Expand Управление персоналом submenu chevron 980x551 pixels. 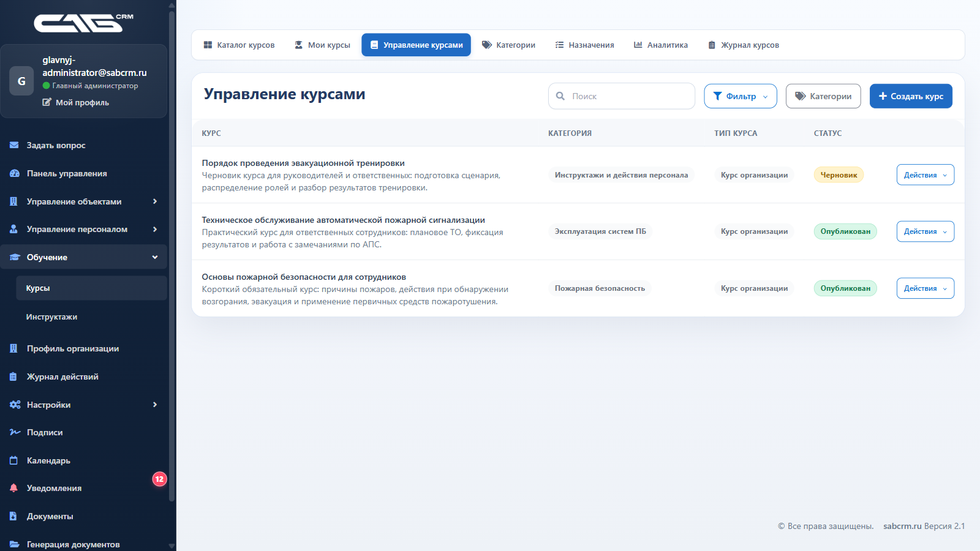tap(155, 229)
